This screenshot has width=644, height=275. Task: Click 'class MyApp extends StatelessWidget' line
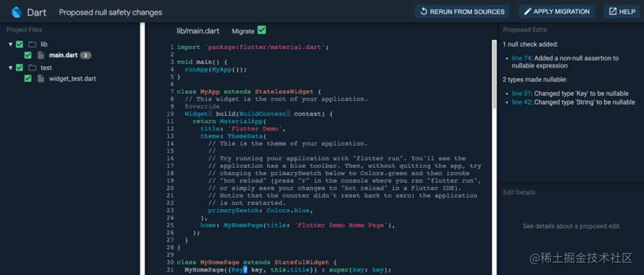(249, 91)
